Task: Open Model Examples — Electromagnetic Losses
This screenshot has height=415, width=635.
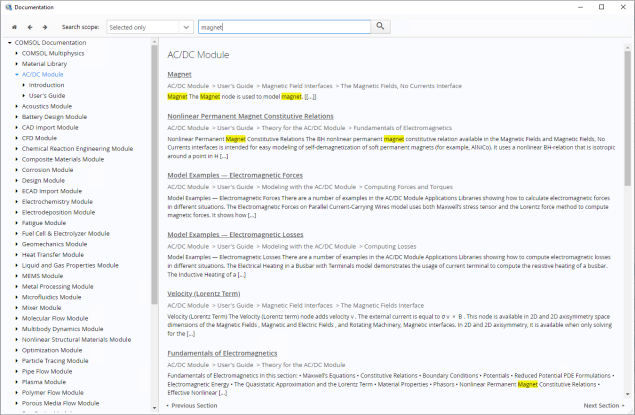Action: tap(235, 234)
